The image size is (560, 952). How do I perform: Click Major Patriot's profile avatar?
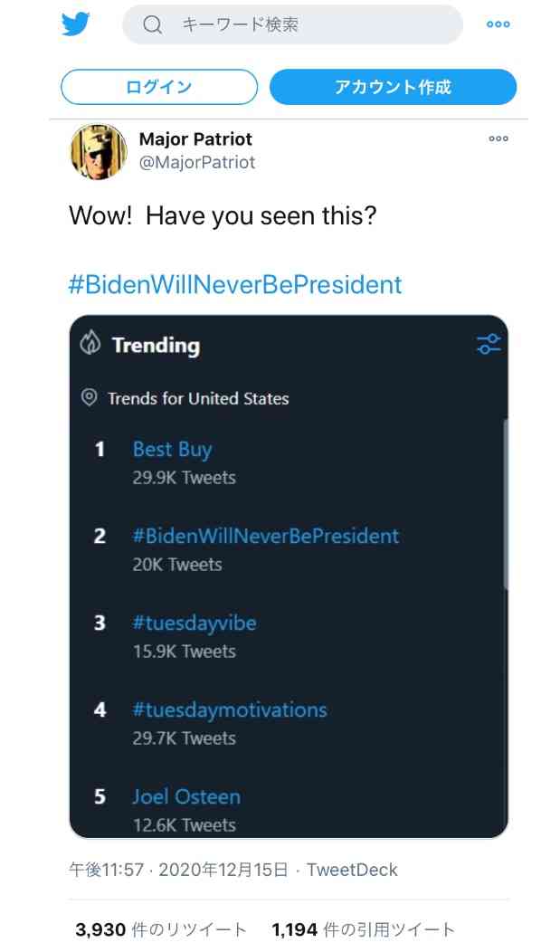pyautogui.click(x=99, y=152)
